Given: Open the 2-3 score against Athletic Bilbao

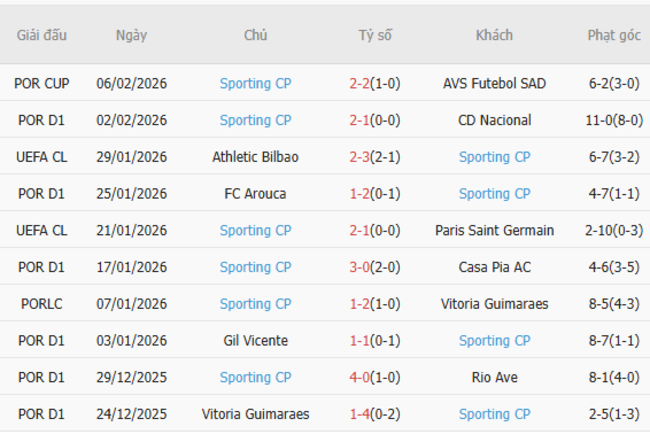Looking at the screenshot, I should 360,157.
